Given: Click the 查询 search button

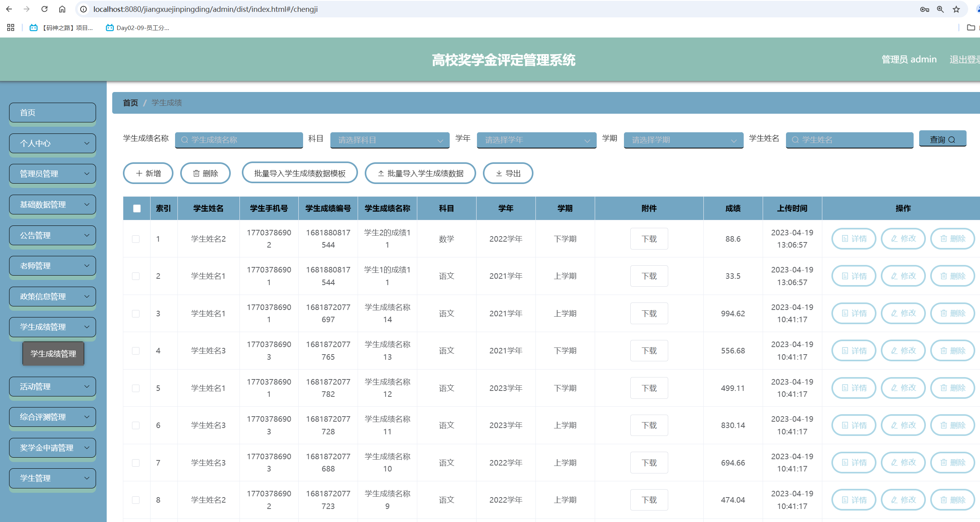Looking at the screenshot, I should point(942,139).
